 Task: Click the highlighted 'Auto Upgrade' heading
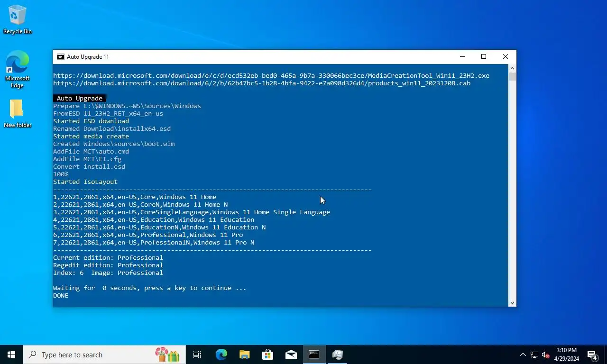[x=80, y=98]
